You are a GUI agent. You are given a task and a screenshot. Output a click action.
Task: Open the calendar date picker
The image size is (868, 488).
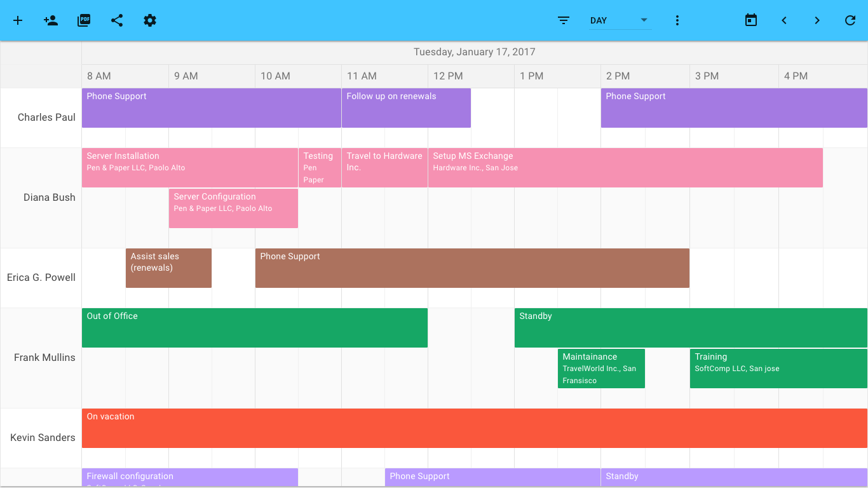(x=751, y=20)
